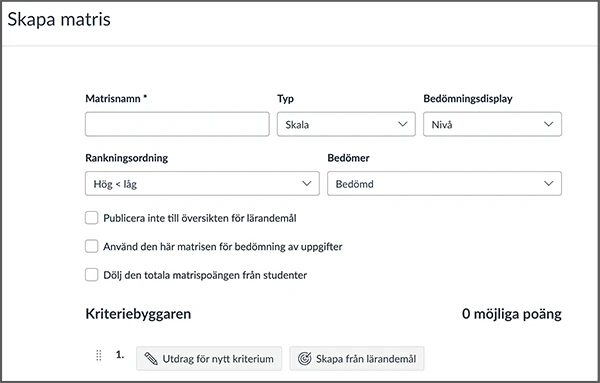
Task: Click Utdrag för nytt kriterium button
Action: (x=209, y=359)
